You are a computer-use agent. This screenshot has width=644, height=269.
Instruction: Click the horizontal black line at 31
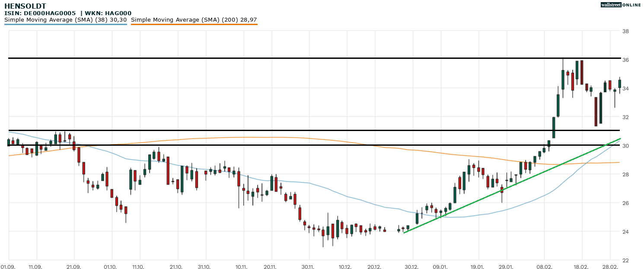pos(303,130)
